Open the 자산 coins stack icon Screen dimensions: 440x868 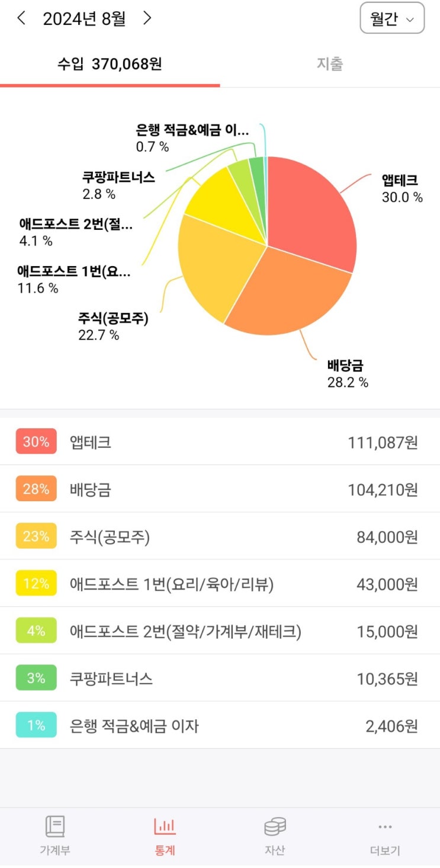pos(275,827)
